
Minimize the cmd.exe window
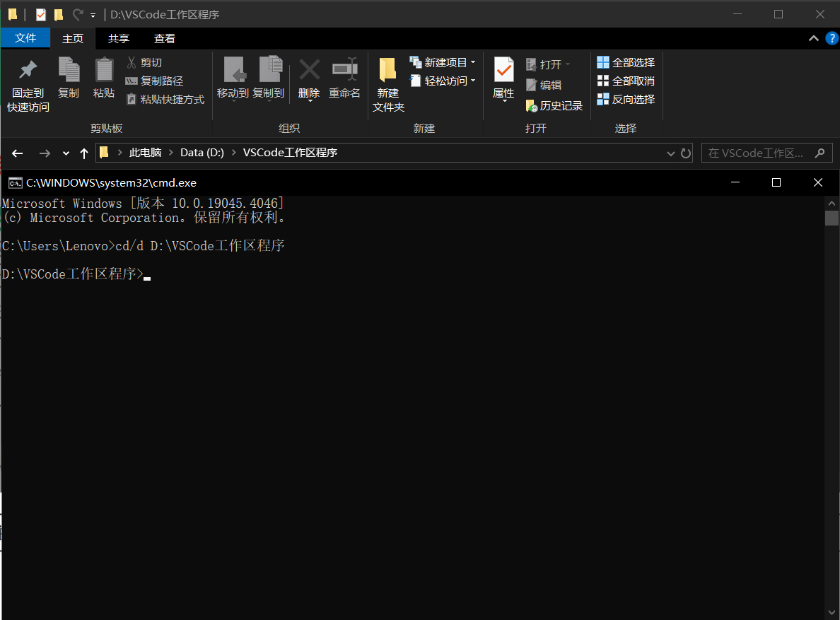(735, 182)
